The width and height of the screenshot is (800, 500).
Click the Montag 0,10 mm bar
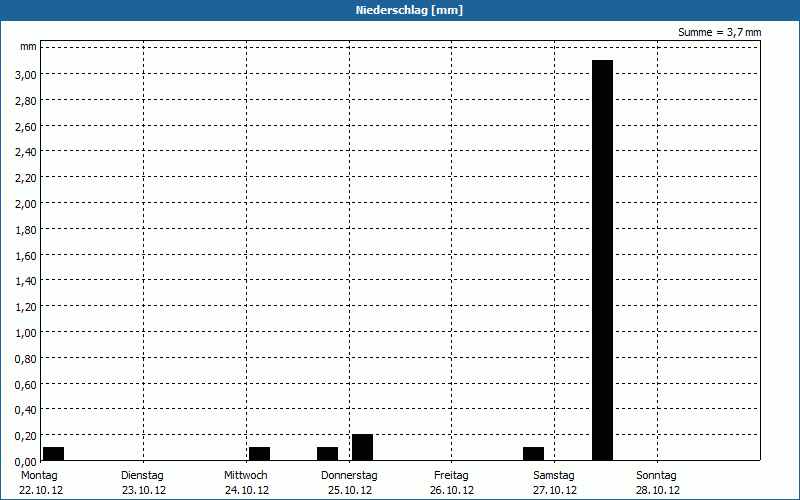54,454
